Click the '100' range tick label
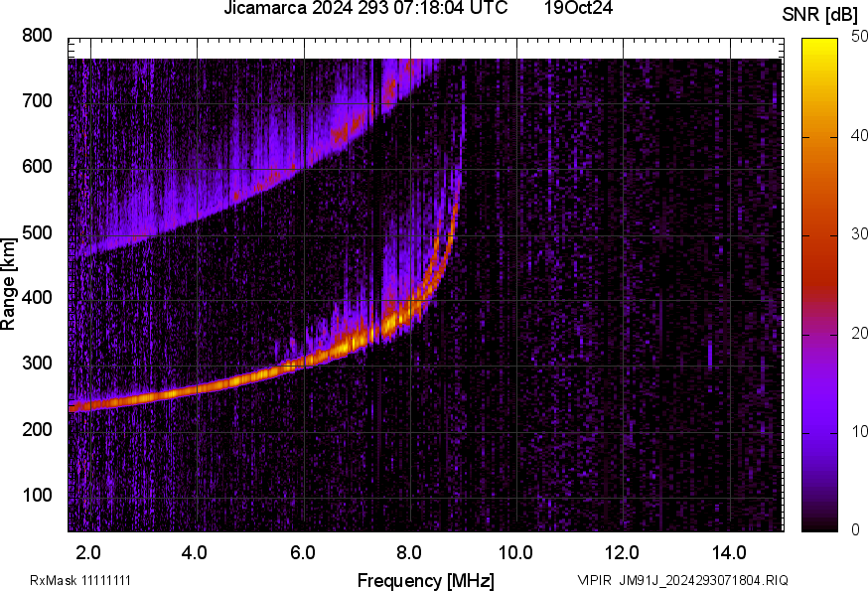Viewport: 868px width, 591px height. pyautogui.click(x=37, y=495)
